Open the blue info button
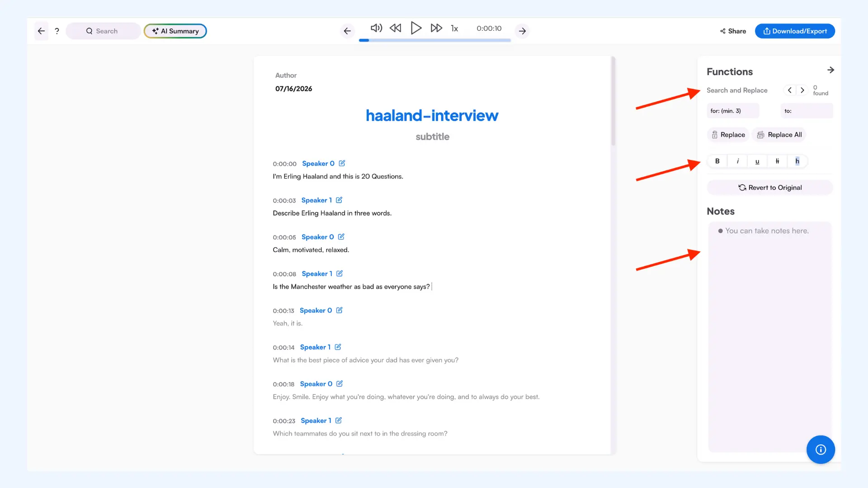 tap(821, 450)
